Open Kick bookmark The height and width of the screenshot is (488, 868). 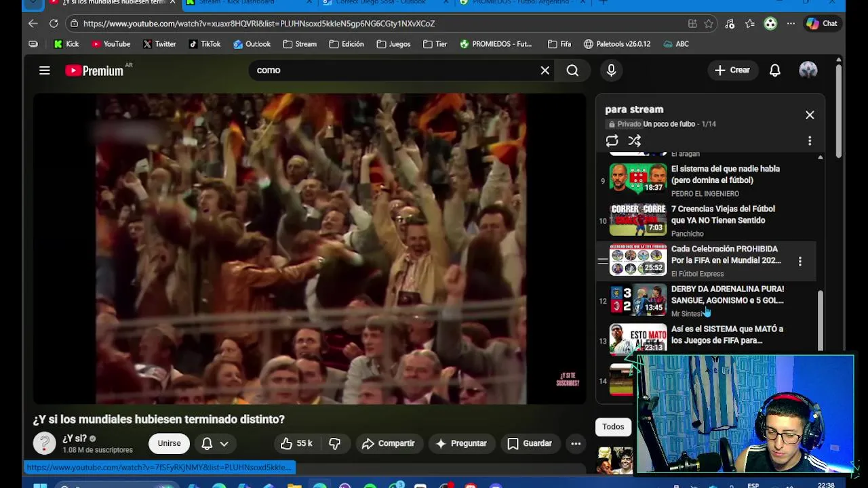point(66,44)
